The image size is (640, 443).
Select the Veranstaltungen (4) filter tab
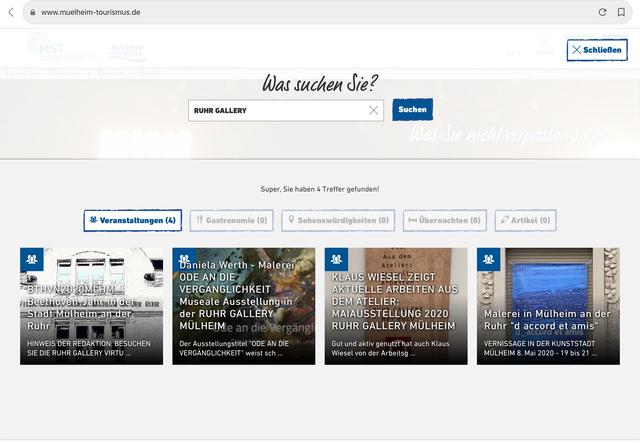click(133, 220)
